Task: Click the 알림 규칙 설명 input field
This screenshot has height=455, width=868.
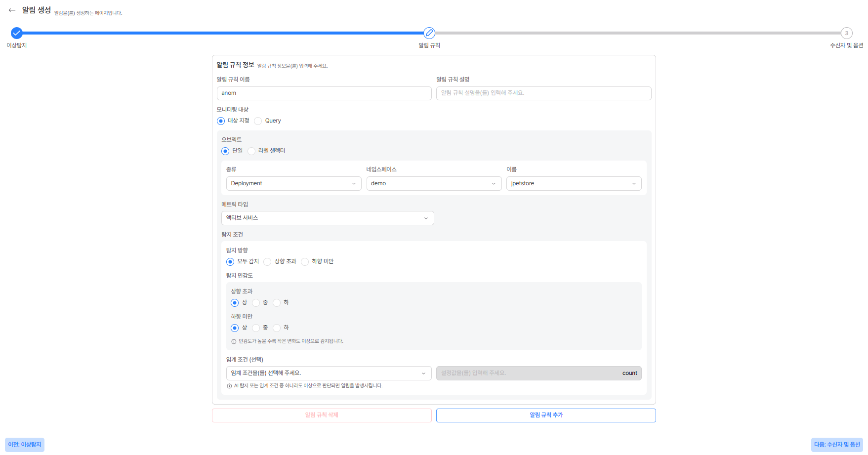Action: click(543, 93)
